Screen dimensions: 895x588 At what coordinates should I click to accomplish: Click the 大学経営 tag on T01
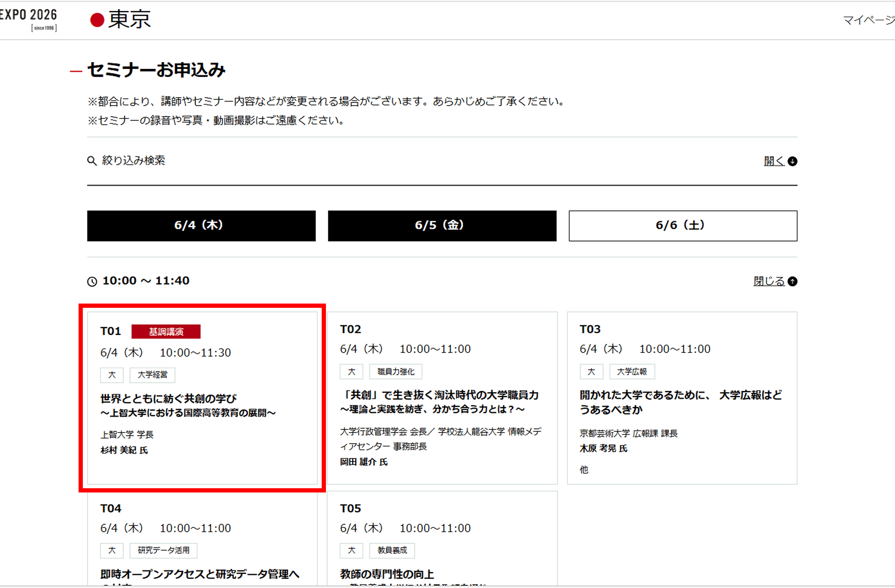coord(152,375)
